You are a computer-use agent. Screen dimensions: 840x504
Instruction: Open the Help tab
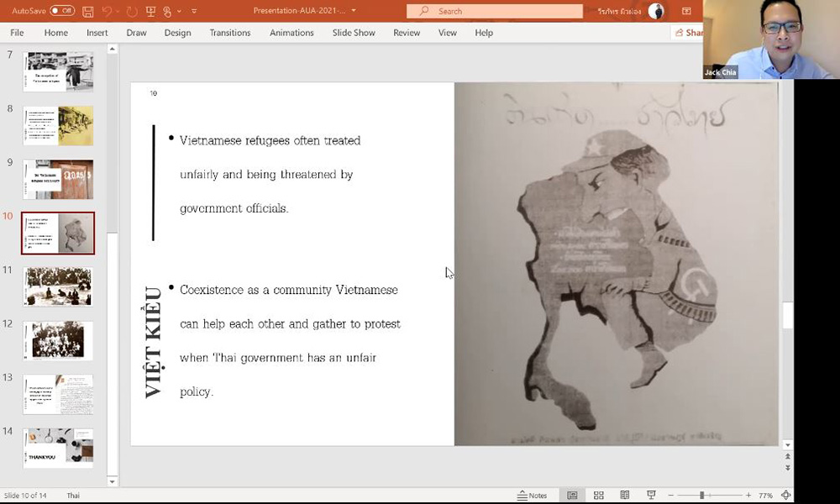click(x=484, y=33)
